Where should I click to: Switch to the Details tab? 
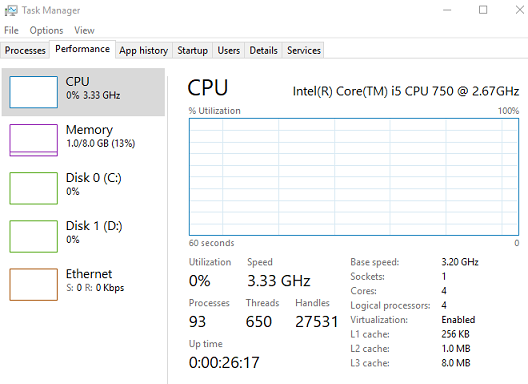[x=264, y=50]
